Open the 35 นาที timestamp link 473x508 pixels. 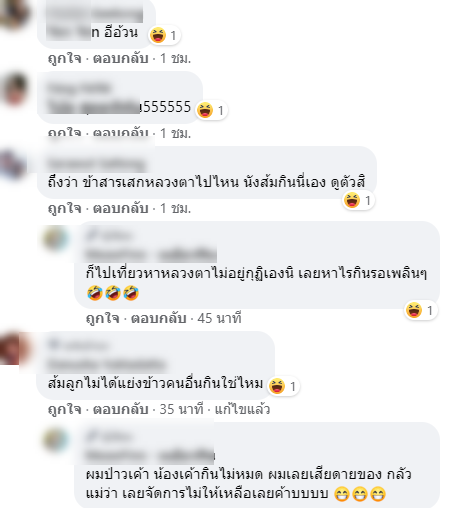pyautogui.click(x=181, y=409)
